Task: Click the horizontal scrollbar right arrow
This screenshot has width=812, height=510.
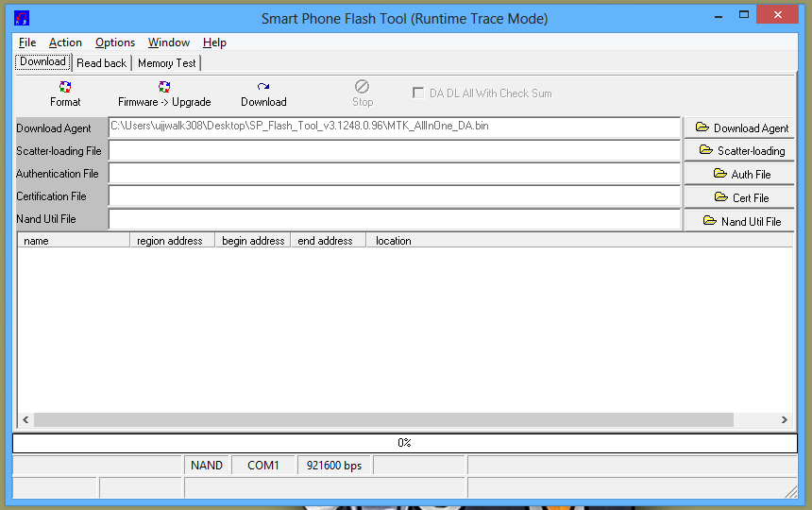Action: (x=784, y=420)
